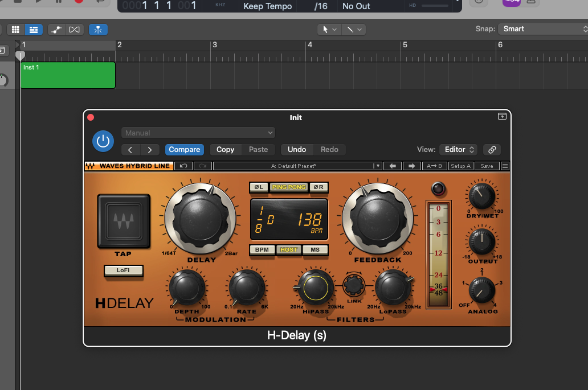The width and height of the screenshot is (588, 390).
Task: Click the Waves redo arrow icon
Action: pyautogui.click(x=203, y=166)
